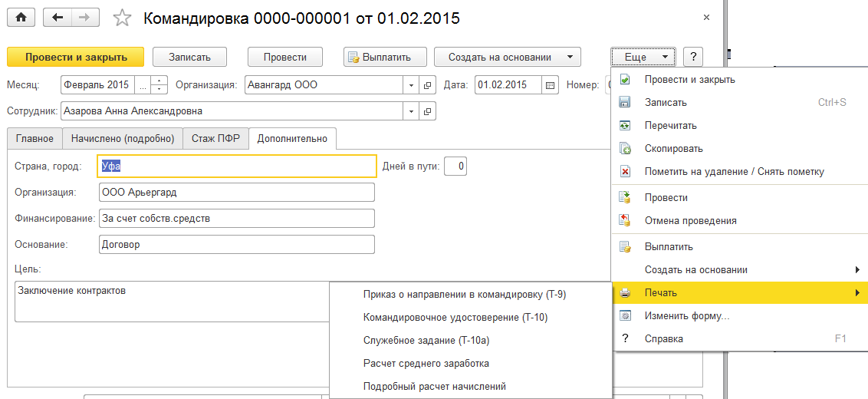Click Финансирование field
The width and height of the screenshot is (868, 399).
[237, 219]
